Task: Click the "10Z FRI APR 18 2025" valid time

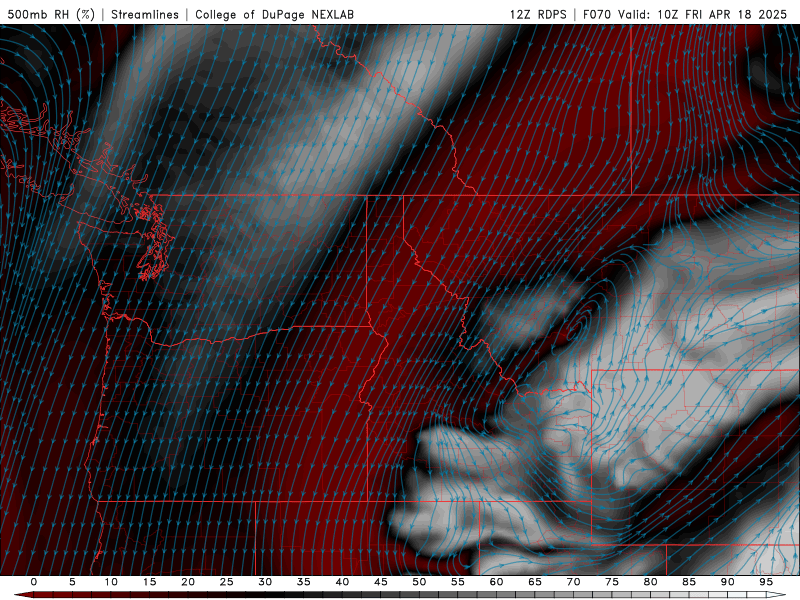Action: (x=722, y=14)
